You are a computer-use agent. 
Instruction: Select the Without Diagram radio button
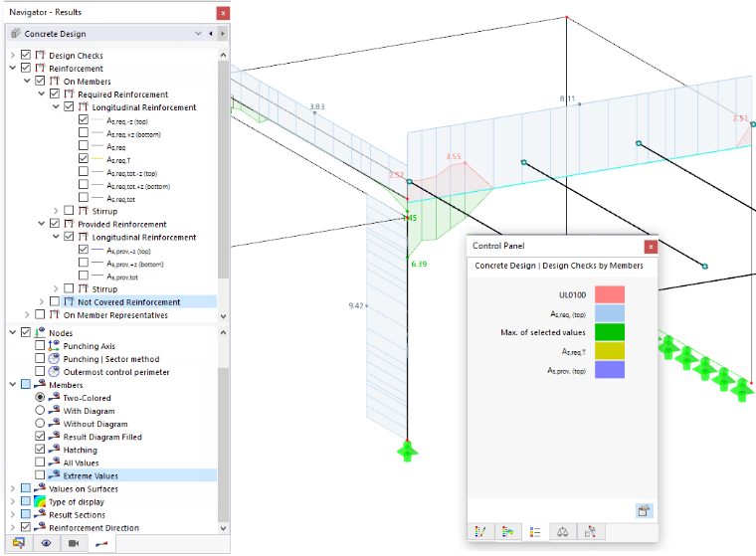(x=40, y=423)
